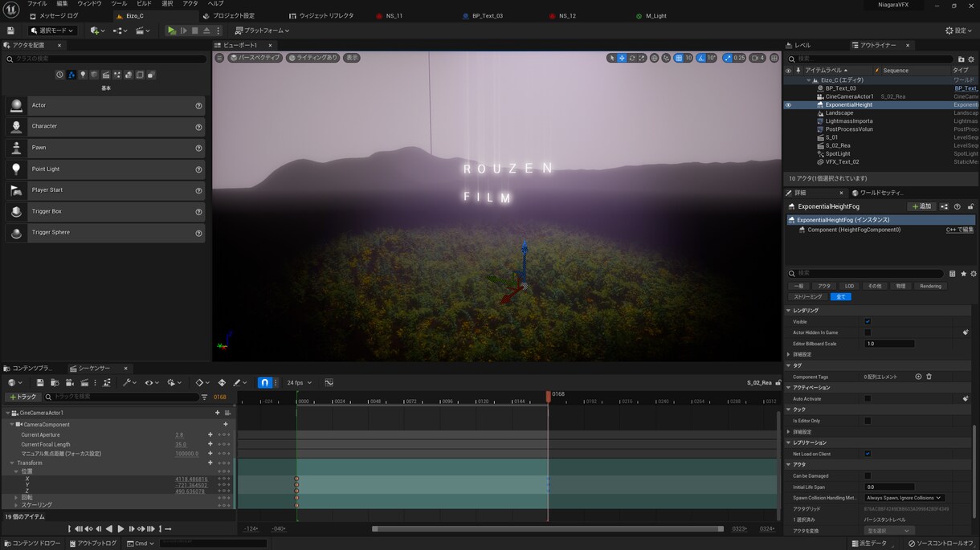The height and width of the screenshot is (550, 980).
Task: Open the プラットフォーム platforms dropdown
Action: (x=262, y=31)
